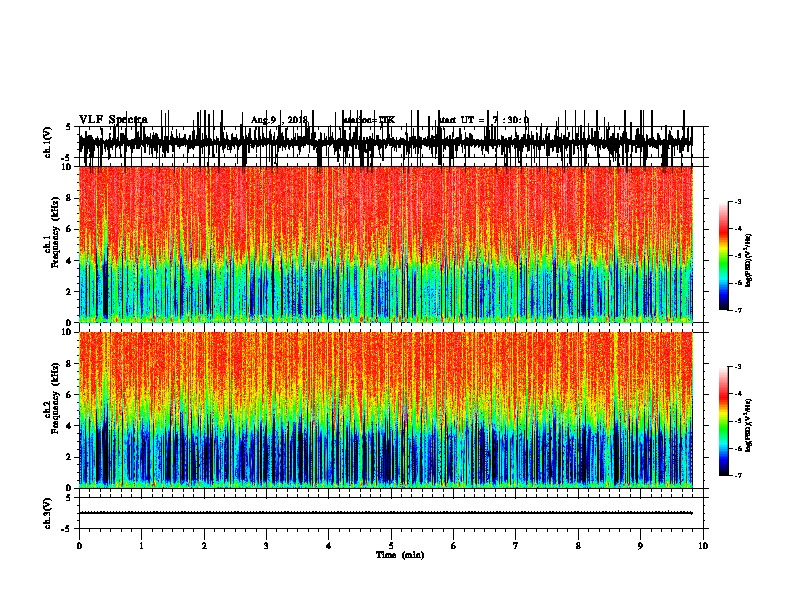Click the '6' kHz tick on ch.2 axis

(70, 395)
